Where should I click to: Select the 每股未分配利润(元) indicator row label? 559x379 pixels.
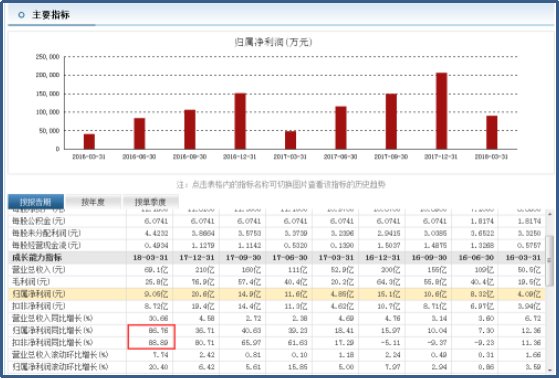click(x=47, y=233)
